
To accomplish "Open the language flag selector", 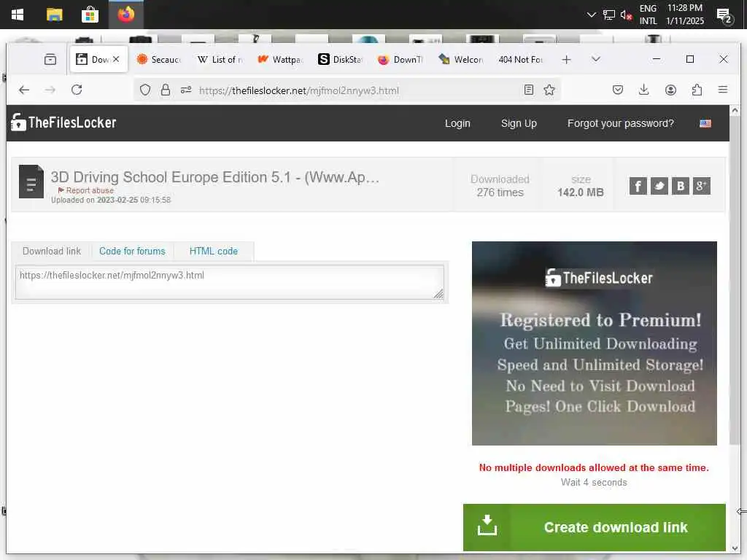I will (705, 124).
